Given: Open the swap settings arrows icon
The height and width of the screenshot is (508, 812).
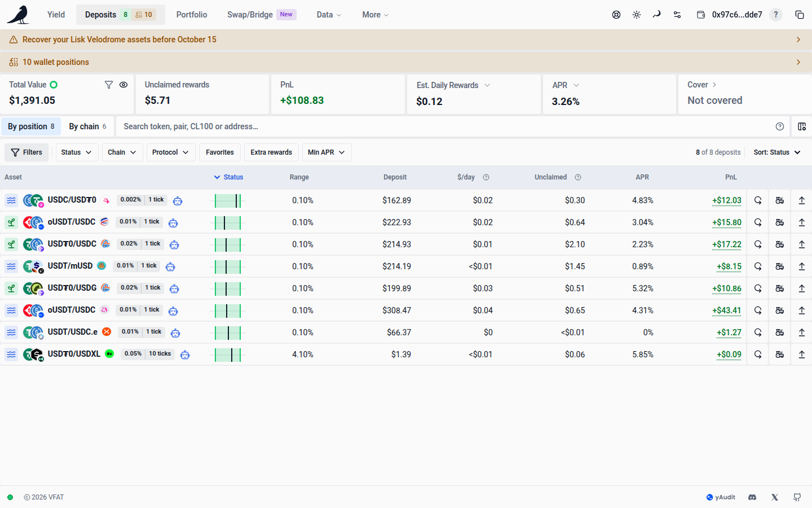Looking at the screenshot, I should (x=677, y=15).
